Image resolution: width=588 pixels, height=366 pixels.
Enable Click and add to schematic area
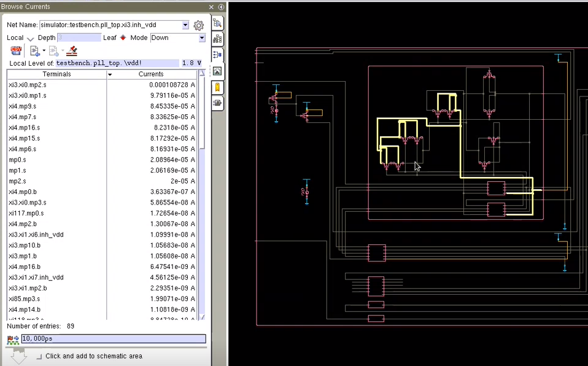pyautogui.click(x=39, y=356)
